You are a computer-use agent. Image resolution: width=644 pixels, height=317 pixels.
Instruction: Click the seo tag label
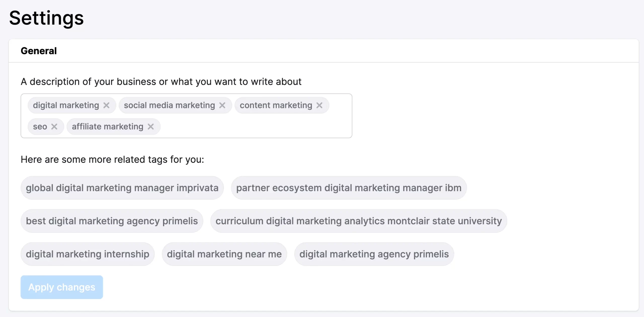coord(40,127)
